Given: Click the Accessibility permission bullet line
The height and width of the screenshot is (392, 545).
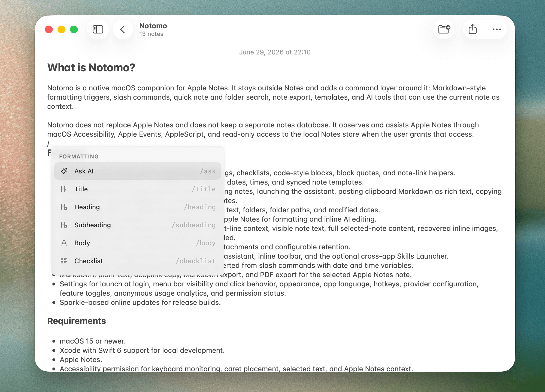Looking at the screenshot, I should click(236, 368).
